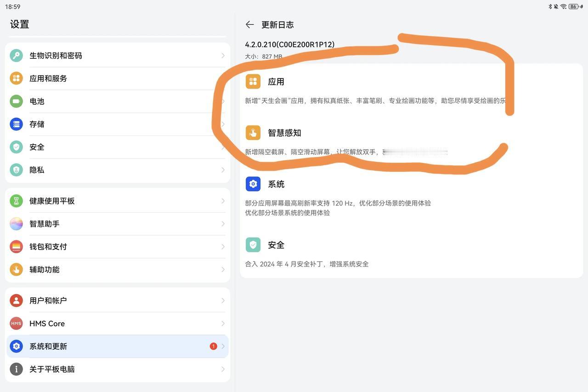Viewport: 588px width, 392px height.
Task: Tap the HMS Core red icon
Action: click(16, 324)
